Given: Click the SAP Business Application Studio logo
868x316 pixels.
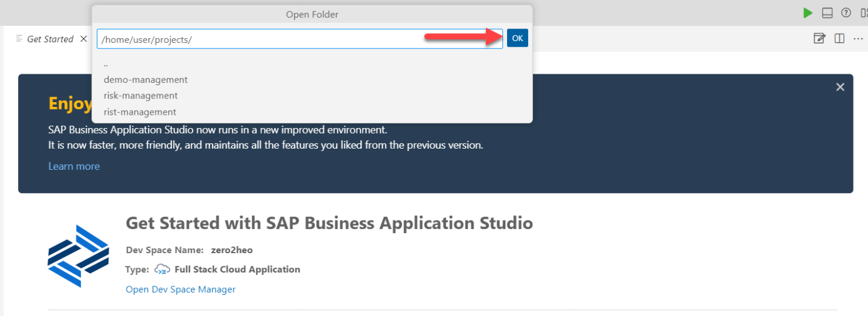Looking at the screenshot, I should point(78,256).
